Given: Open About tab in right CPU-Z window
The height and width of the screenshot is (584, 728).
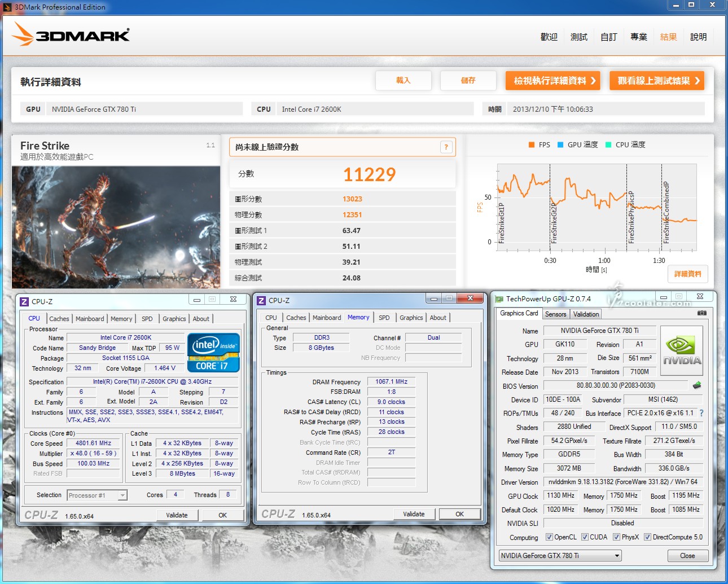Looking at the screenshot, I should pyautogui.click(x=438, y=318).
